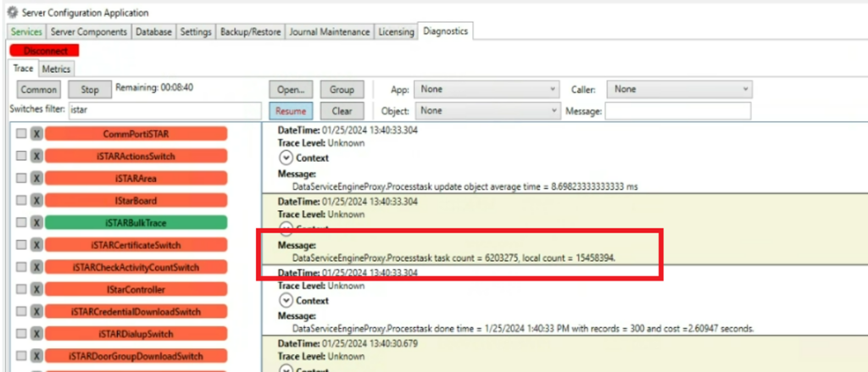Viewport: 868px width, 372px height.
Task: Enable the CommPortiSTAR checkbox
Action: 21,134
